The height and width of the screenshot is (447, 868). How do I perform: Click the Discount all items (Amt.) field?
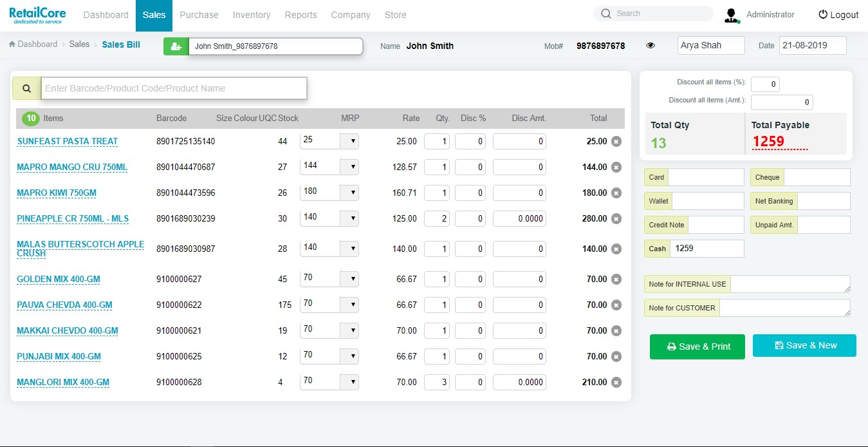(x=782, y=102)
